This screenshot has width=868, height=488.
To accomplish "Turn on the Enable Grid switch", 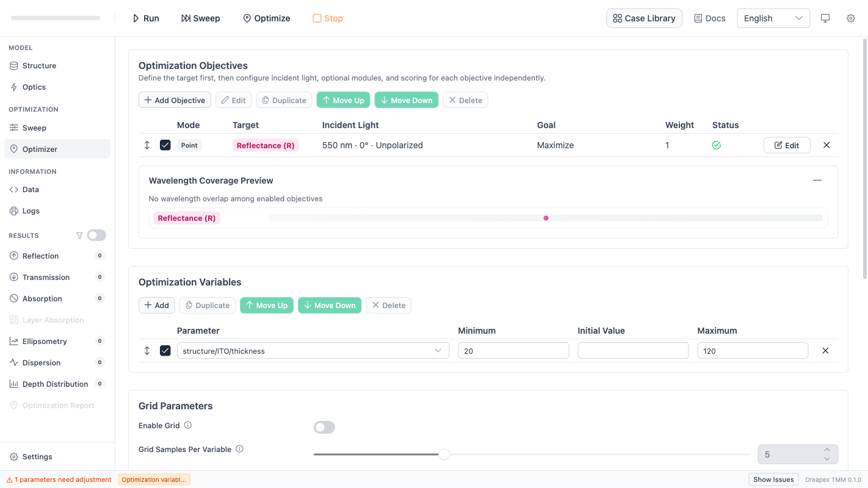I will pyautogui.click(x=324, y=428).
